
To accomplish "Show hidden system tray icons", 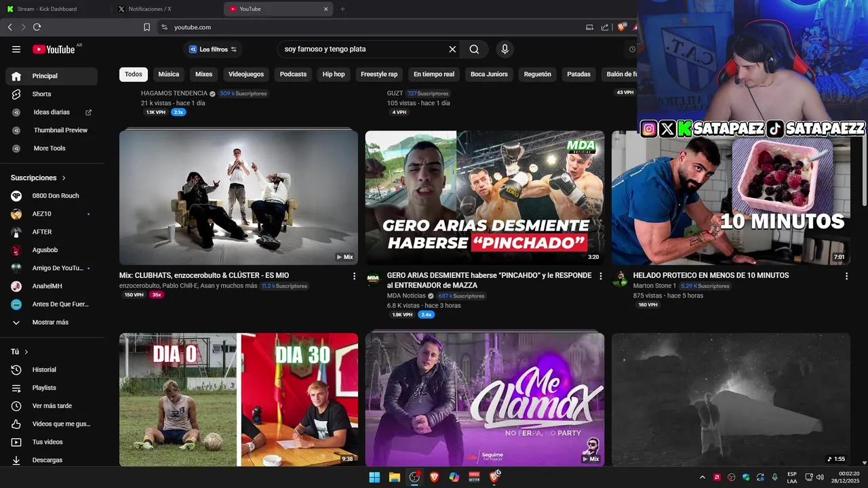I will [x=702, y=477].
